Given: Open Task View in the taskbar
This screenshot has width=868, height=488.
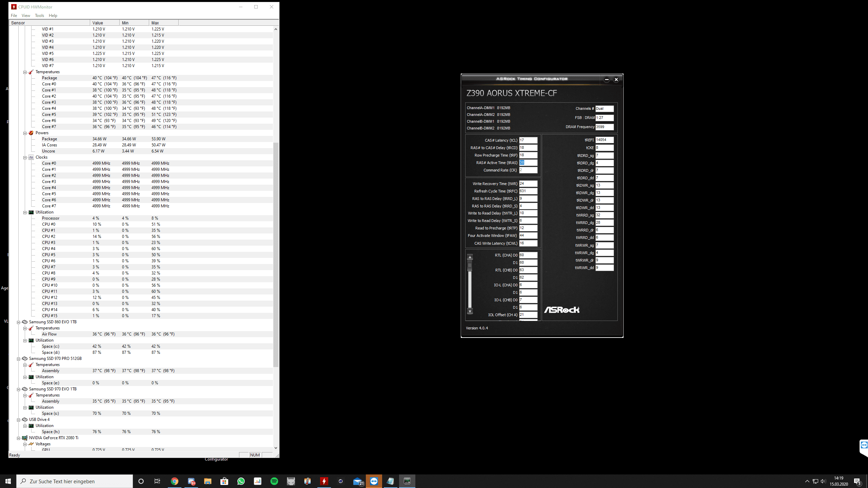Looking at the screenshot, I should pos(157,481).
